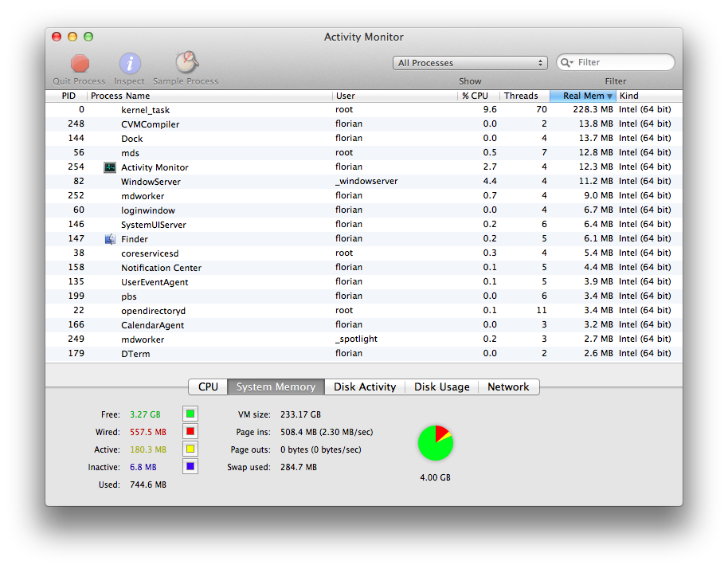Select the CalendarAgent process

364,324
